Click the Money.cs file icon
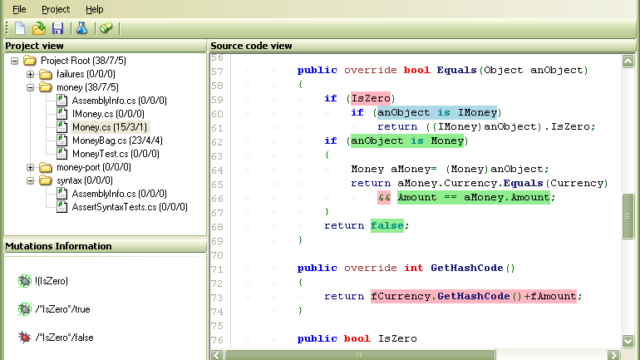Viewport: 640px width, 360px height. pyautogui.click(x=62, y=127)
